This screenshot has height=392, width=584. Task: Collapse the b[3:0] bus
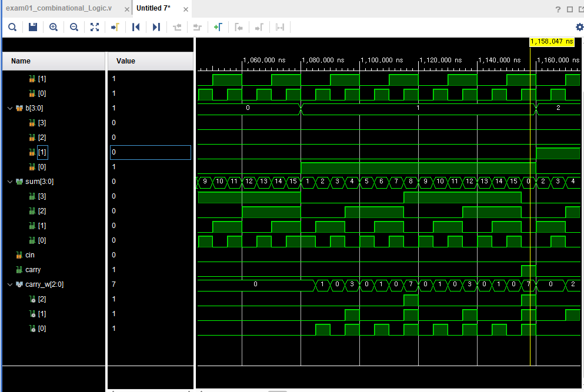[x=9, y=108]
